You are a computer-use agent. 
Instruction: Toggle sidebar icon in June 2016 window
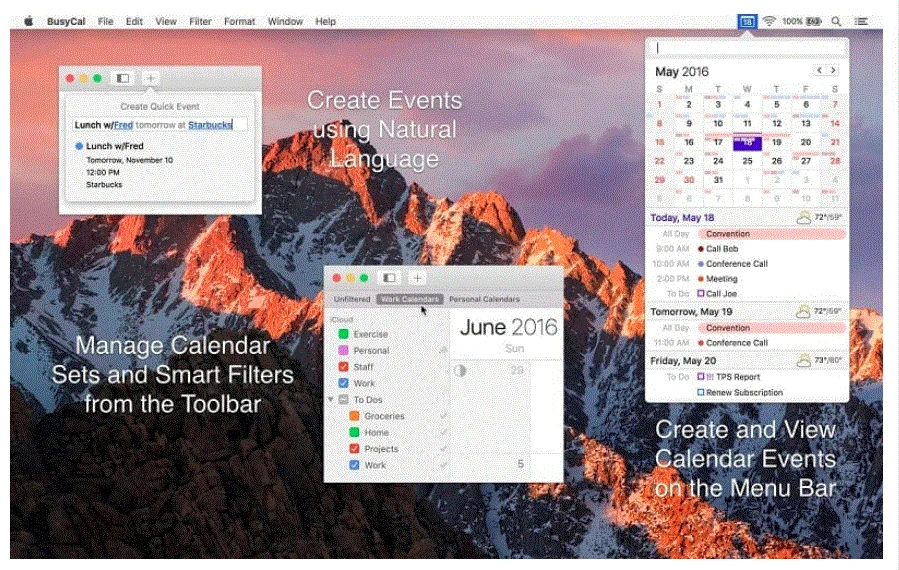pos(389,278)
